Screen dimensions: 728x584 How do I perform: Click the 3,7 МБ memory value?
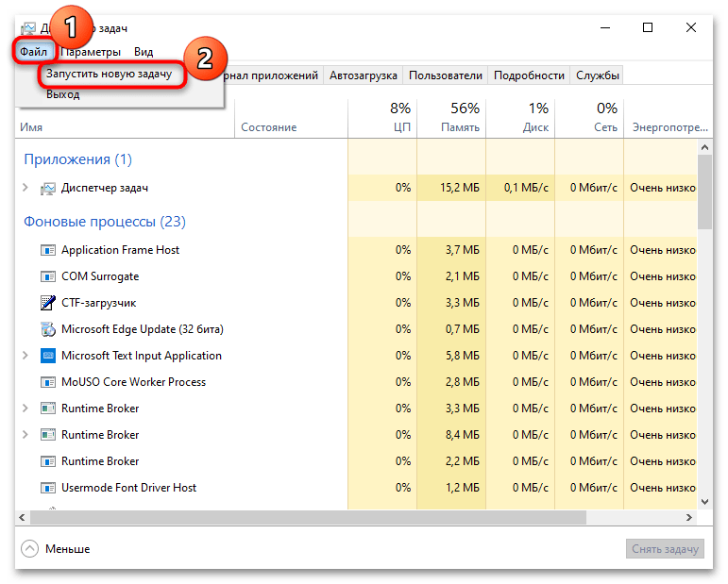pos(463,250)
